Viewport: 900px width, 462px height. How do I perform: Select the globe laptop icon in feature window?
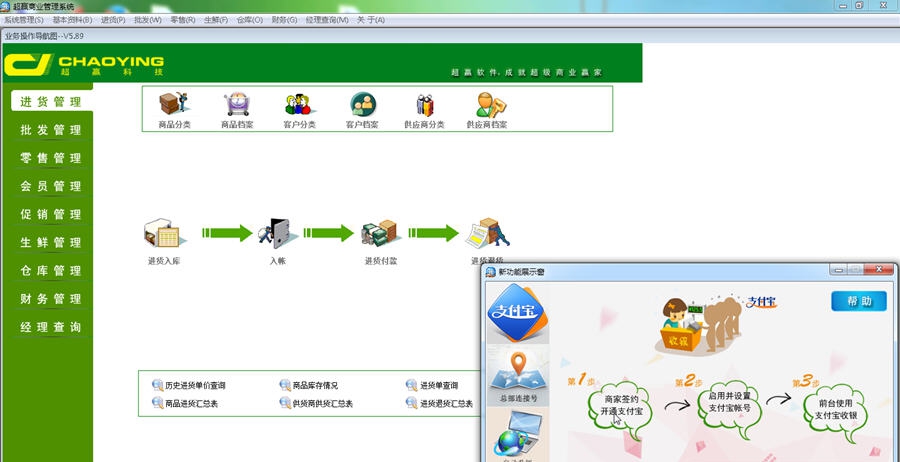(518, 434)
